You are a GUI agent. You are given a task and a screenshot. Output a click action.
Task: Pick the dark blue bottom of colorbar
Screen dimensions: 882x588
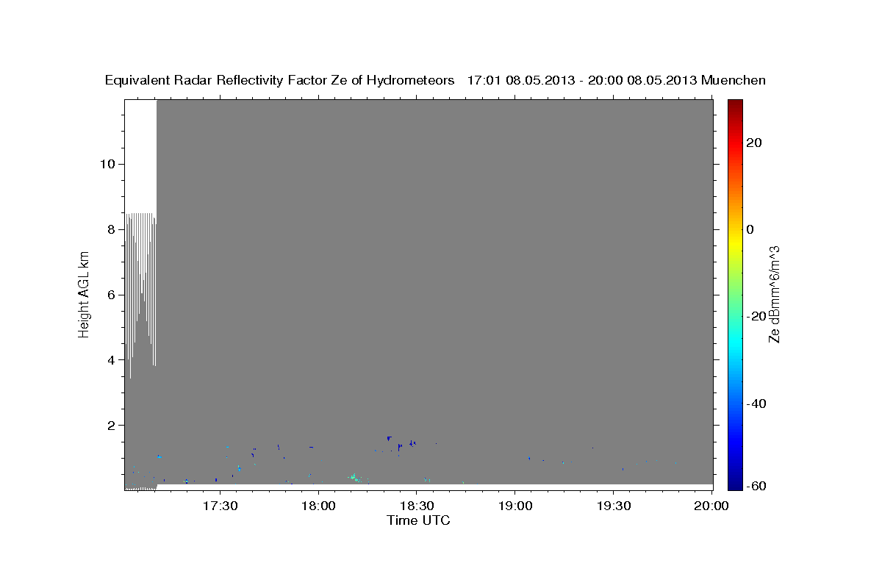point(734,484)
